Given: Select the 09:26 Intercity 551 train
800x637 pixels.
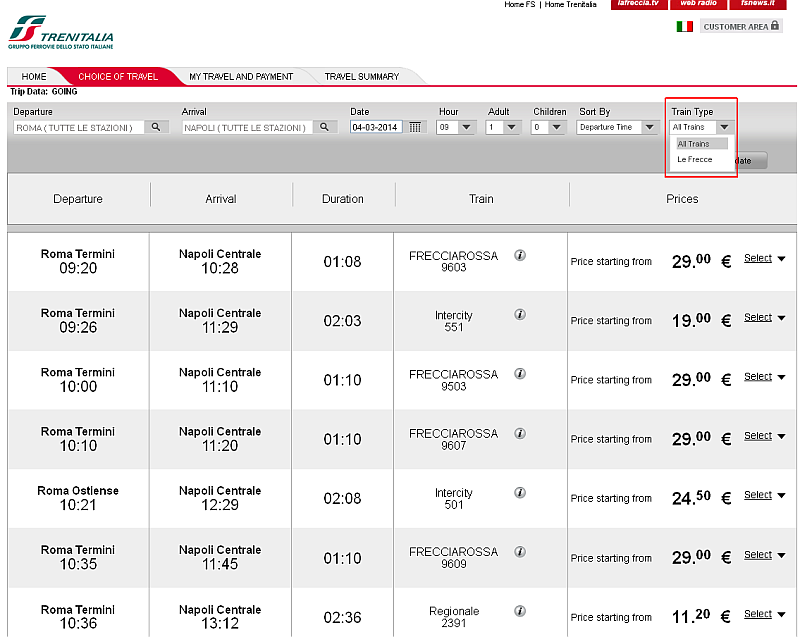Looking at the screenshot, I should [x=764, y=317].
